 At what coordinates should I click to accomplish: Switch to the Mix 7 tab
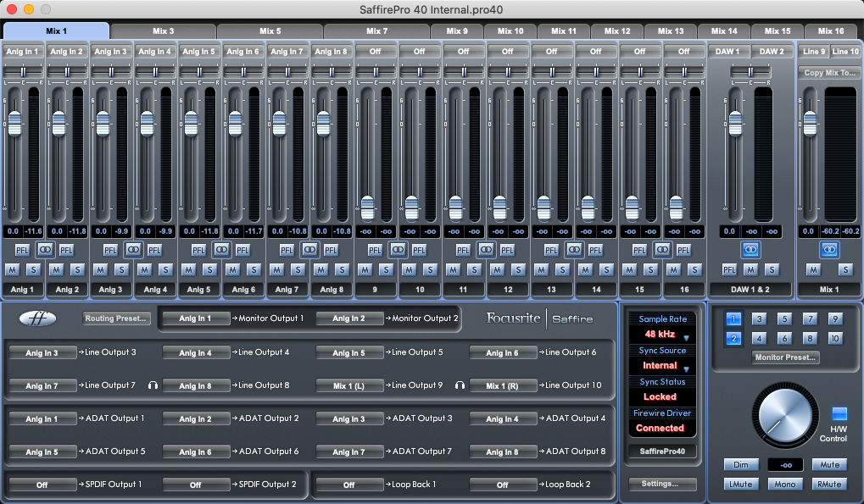point(377,30)
